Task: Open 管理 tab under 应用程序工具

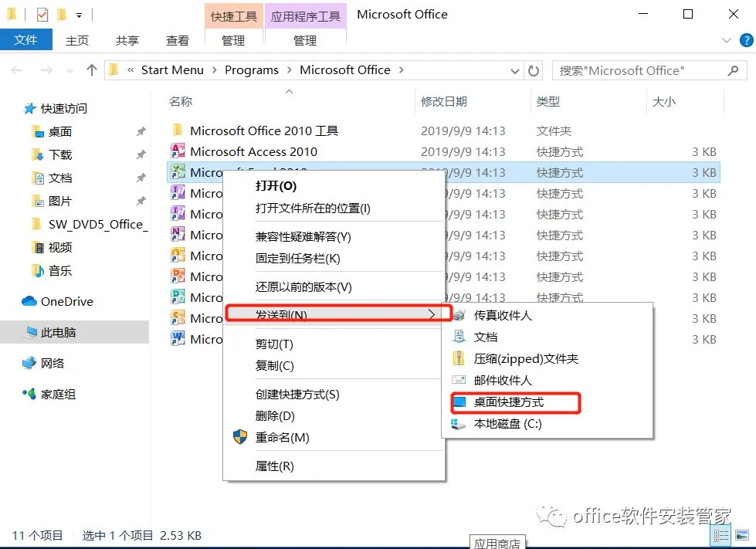Action: (x=305, y=40)
